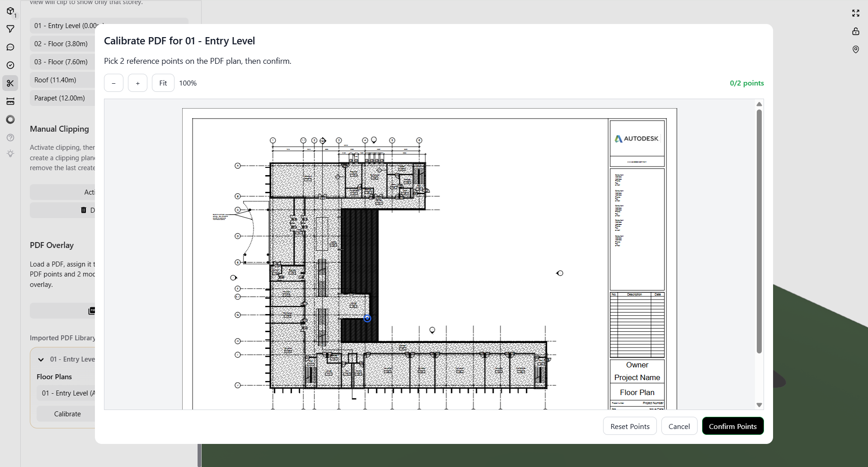Click Confirm Points button
This screenshot has width=868, height=467.
[x=733, y=426]
